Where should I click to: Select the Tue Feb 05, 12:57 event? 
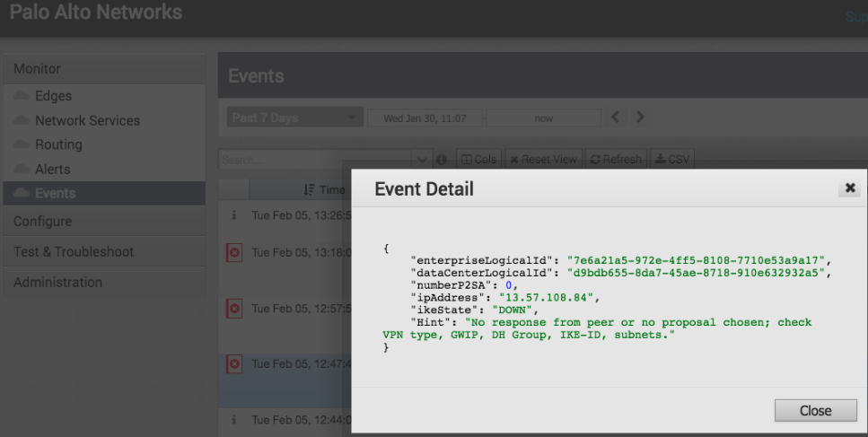301,308
